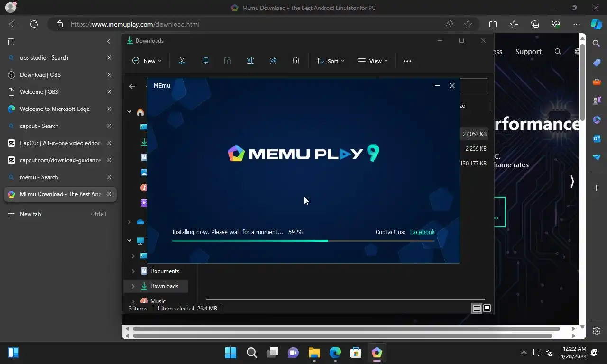The height and width of the screenshot is (364, 607).
Task: Open the View dropdown in Downloads window
Action: click(373, 61)
